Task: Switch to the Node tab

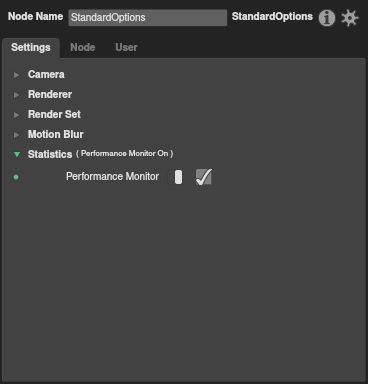Action: point(83,47)
